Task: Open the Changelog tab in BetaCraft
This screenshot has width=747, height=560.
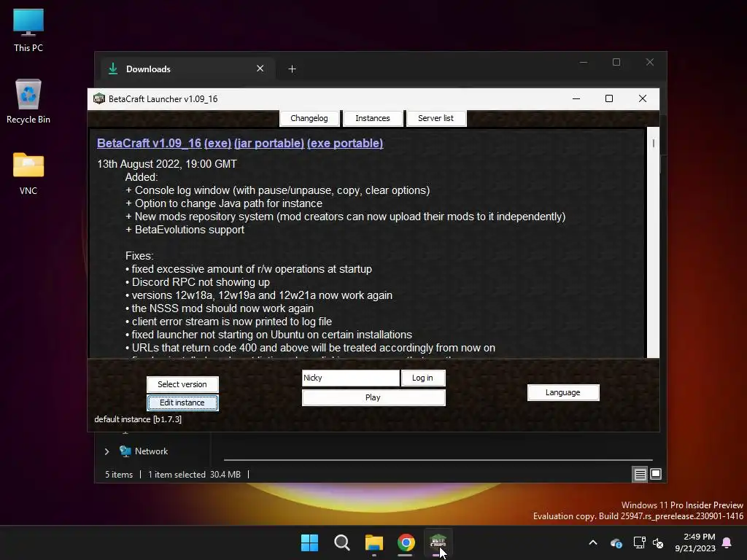Action: point(309,118)
